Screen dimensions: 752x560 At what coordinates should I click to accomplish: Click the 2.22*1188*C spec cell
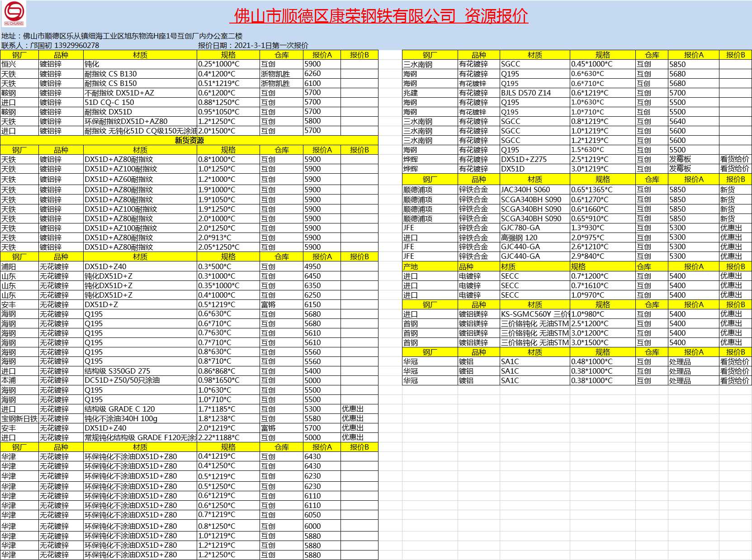point(228,437)
